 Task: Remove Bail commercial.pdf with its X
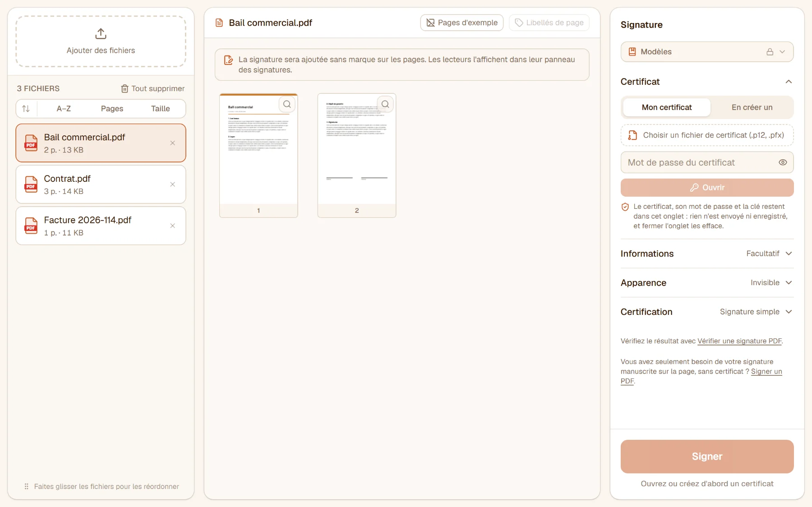click(172, 143)
